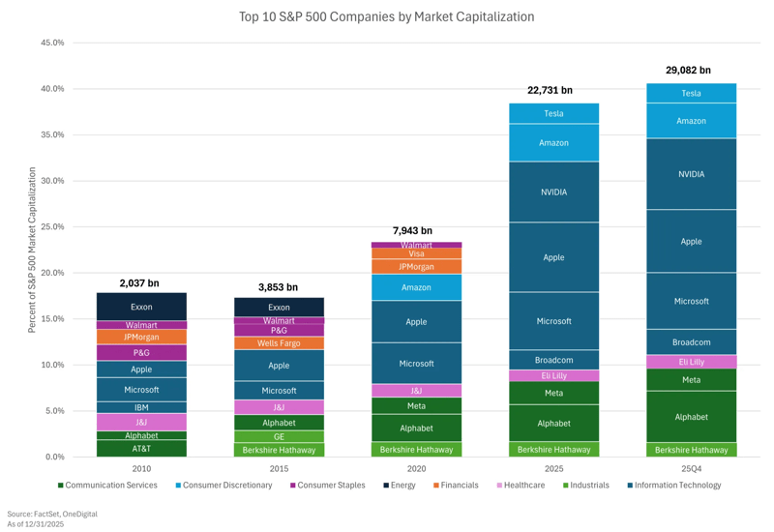Click the AT&T segment in the 2010 bar
774x532 pixels.
[141, 449]
